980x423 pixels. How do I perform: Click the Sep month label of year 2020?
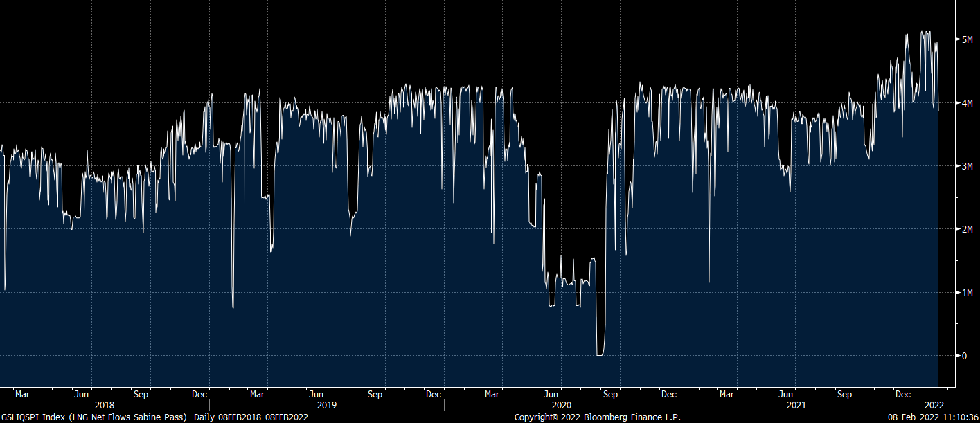[x=610, y=394]
